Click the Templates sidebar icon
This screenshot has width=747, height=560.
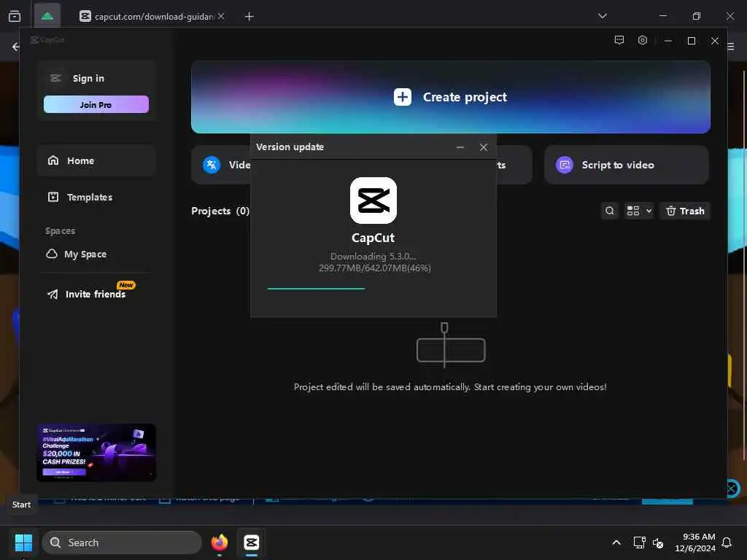point(53,197)
